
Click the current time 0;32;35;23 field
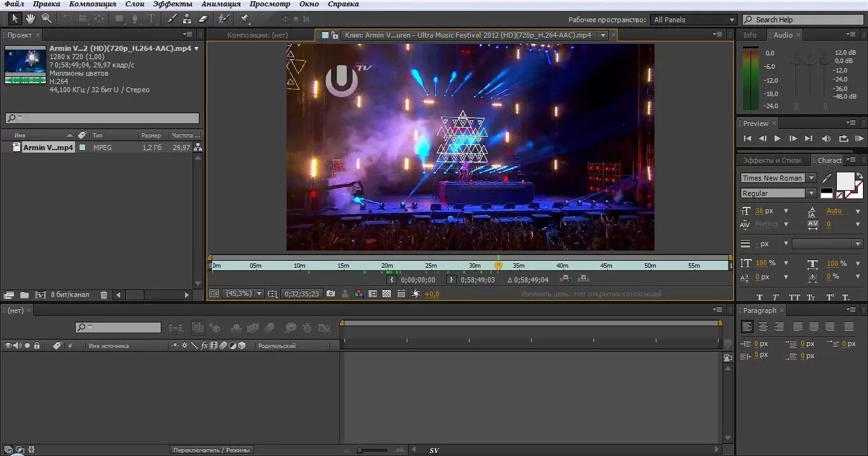click(302, 294)
